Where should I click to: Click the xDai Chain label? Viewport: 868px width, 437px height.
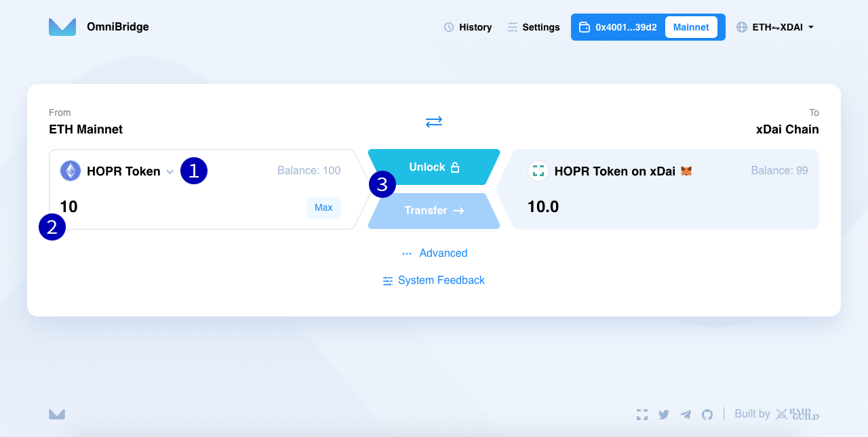coord(787,129)
